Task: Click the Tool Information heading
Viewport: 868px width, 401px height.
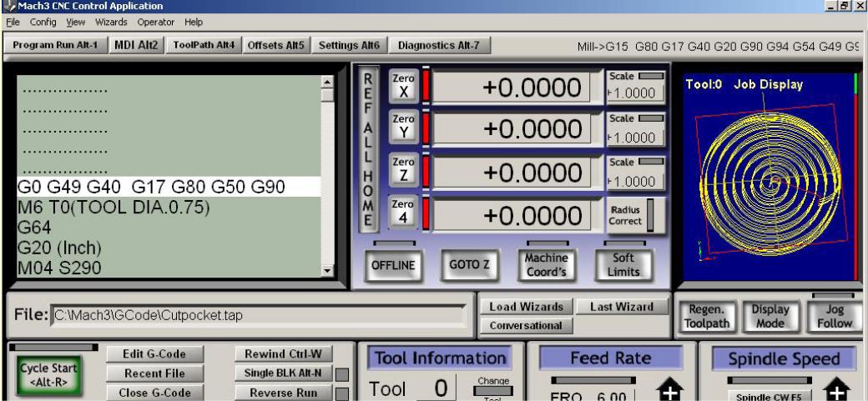Action: 440,358
